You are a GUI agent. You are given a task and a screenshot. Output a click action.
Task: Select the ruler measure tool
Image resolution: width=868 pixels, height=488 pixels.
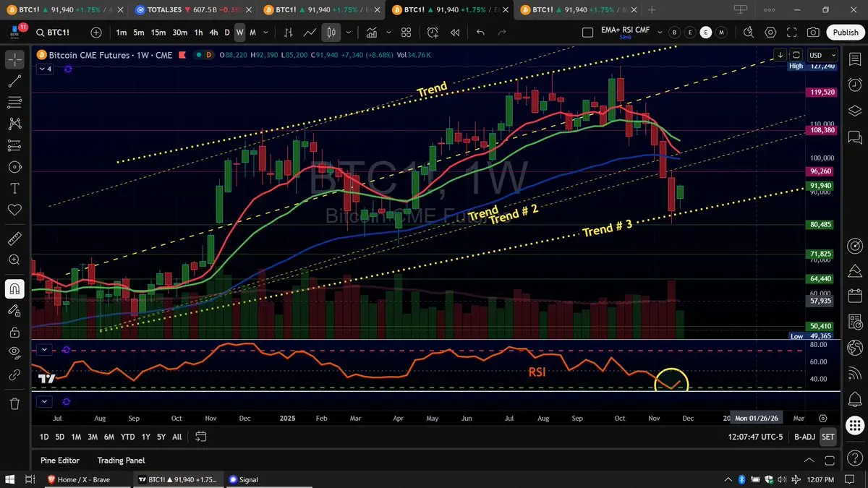click(x=14, y=238)
